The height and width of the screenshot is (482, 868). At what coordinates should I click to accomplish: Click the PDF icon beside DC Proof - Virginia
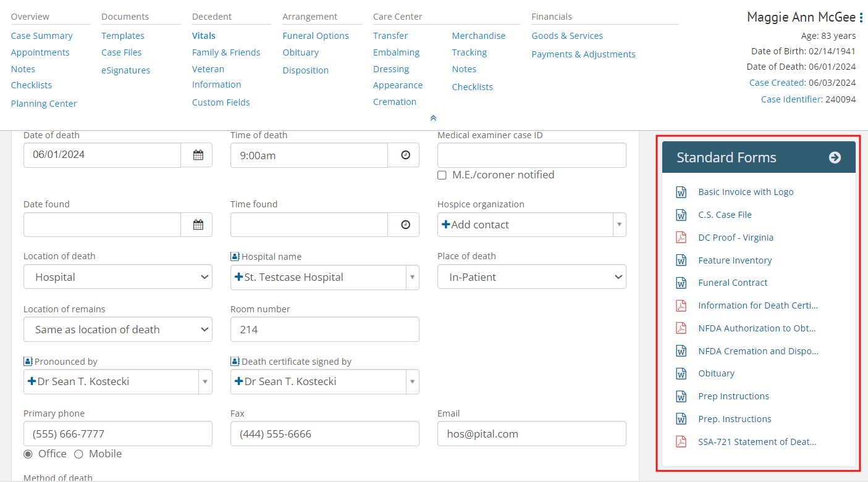(x=681, y=237)
